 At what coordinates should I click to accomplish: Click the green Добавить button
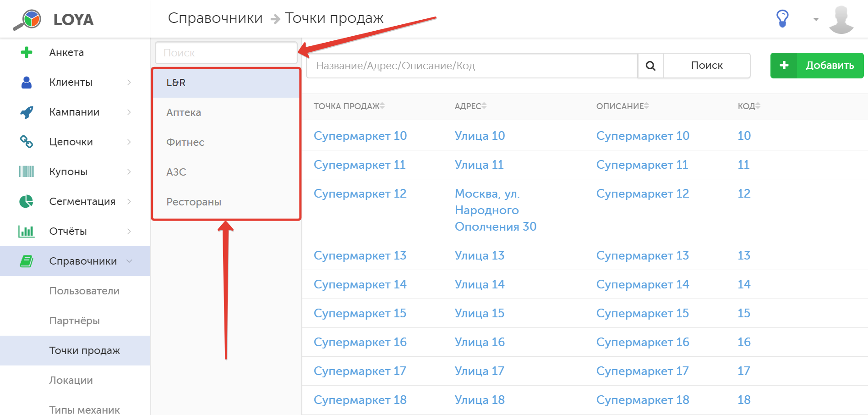[817, 66]
